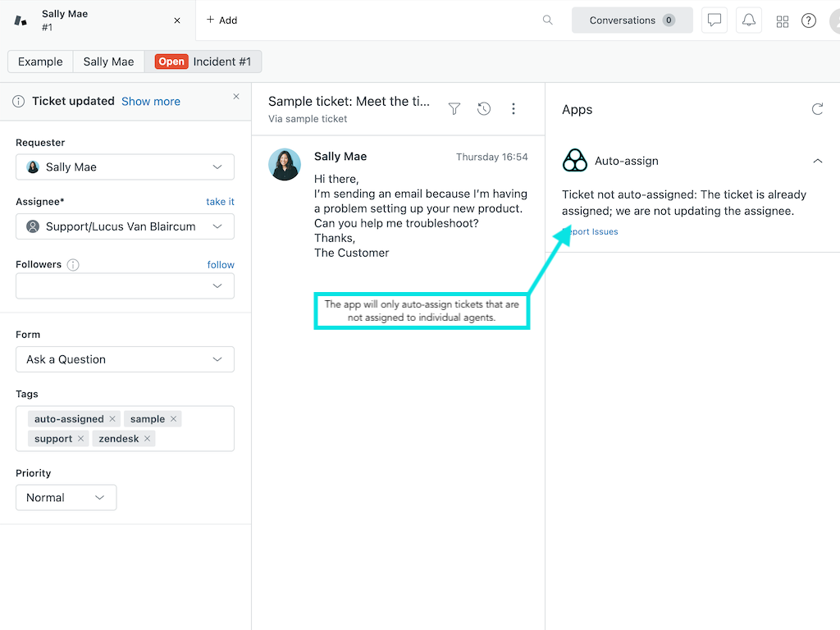Open the notifications bell

[x=749, y=21]
